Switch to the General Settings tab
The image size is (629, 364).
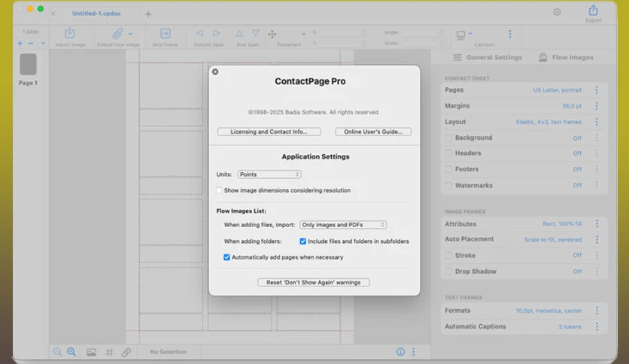(x=488, y=57)
